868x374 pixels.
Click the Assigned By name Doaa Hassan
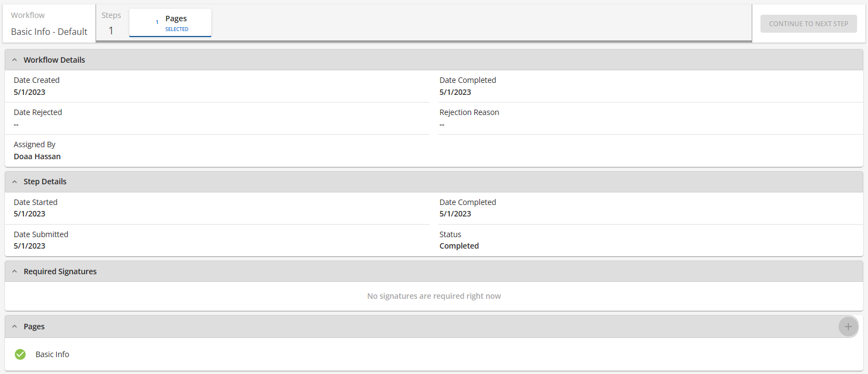(x=37, y=156)
